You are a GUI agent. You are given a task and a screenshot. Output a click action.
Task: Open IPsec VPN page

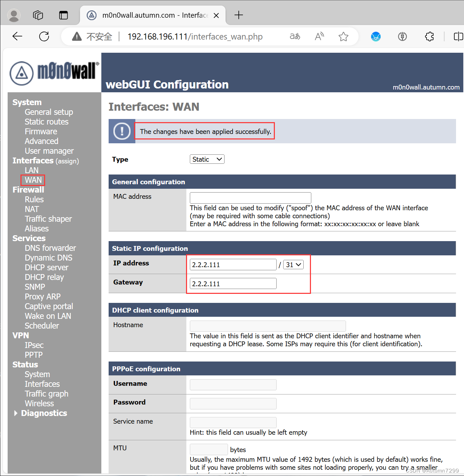[34, 345]
